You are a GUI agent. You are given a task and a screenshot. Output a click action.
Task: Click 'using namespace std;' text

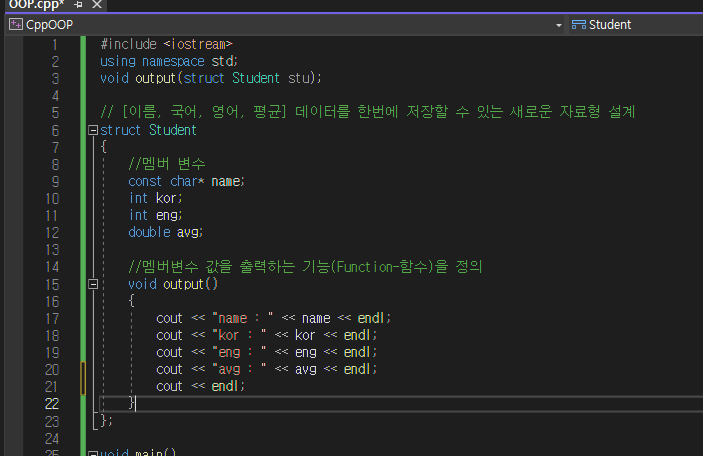pos(169,61)
